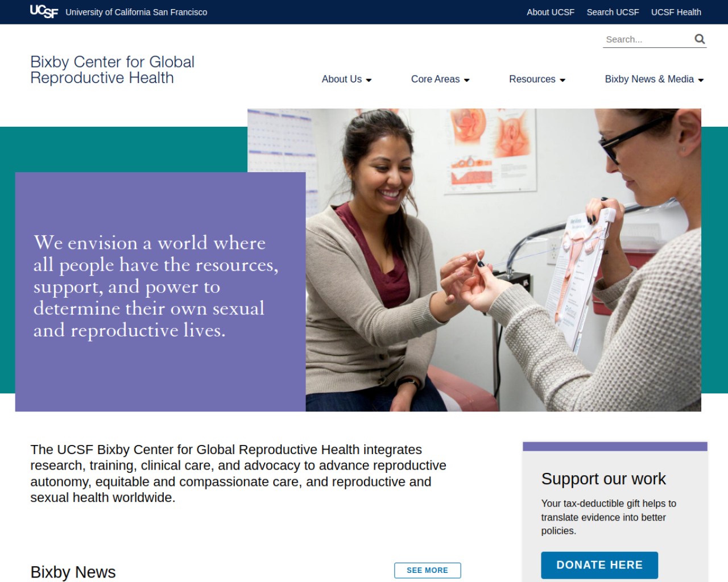This screenshot has width=728, height=582.
Task: Open the Search UCSF link
Action: [x=613, y=12]
